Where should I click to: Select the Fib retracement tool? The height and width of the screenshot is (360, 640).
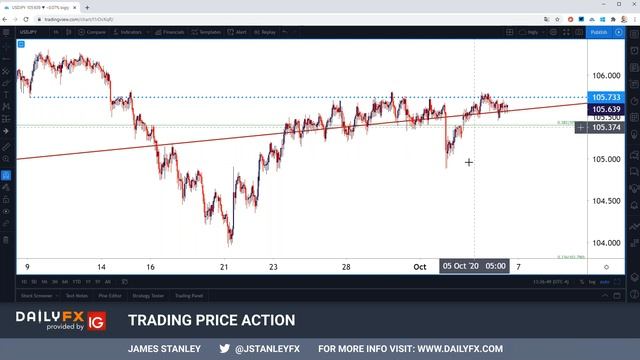point(6,72)
